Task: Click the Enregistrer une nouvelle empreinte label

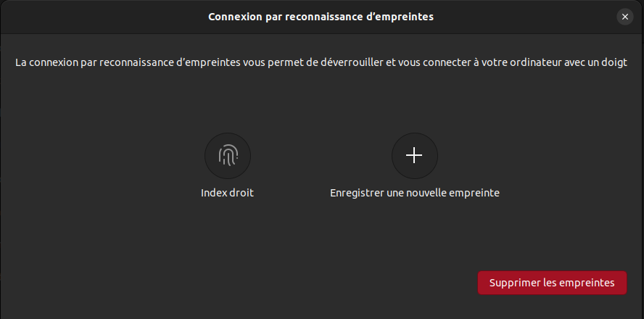Action: point(414,193)
